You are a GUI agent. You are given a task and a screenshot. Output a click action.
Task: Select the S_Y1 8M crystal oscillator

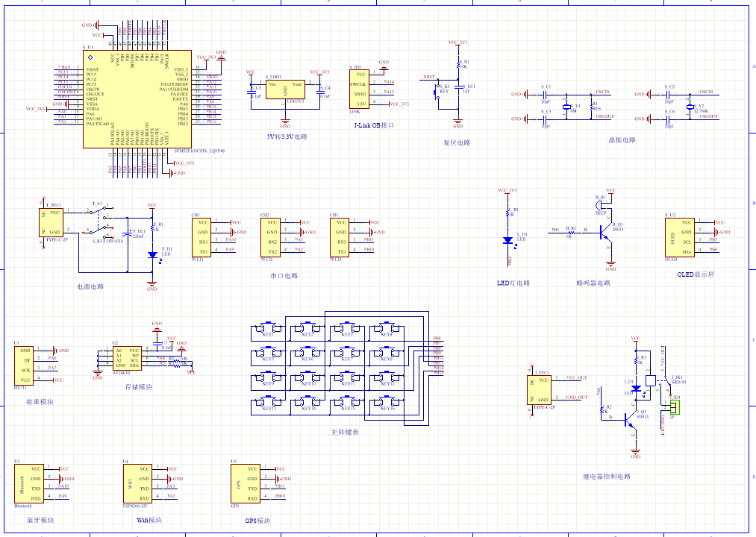[x=567, y=106]
